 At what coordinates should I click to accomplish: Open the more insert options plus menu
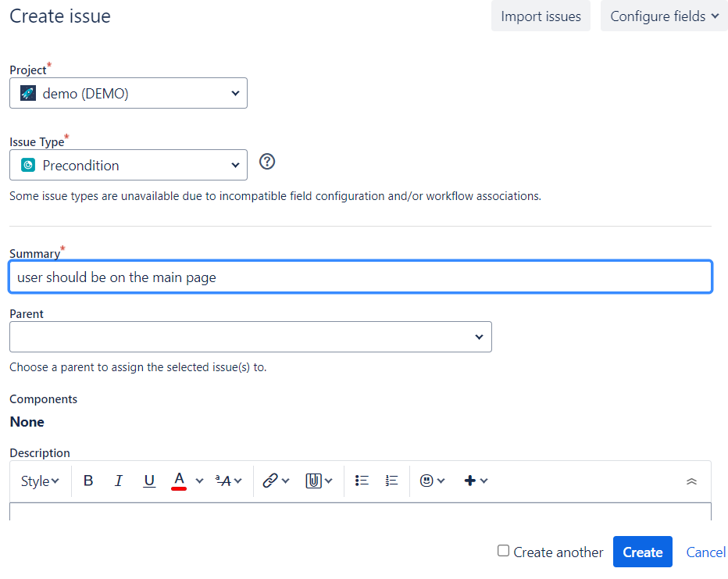tap(476, 481)
